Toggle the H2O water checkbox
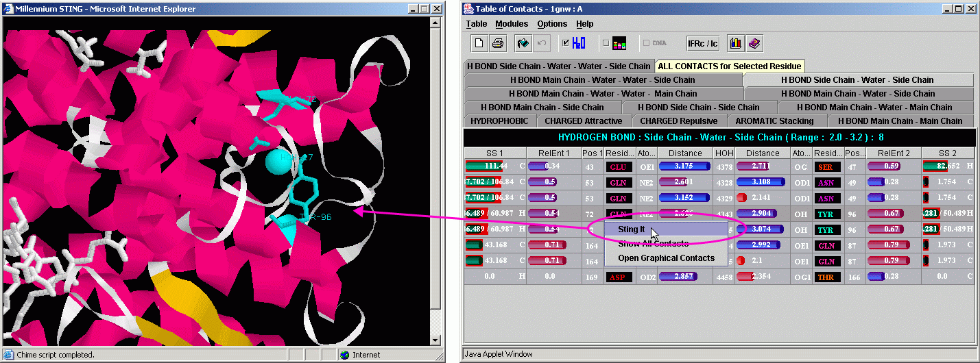The image size is (980, 363). (565, 43)
